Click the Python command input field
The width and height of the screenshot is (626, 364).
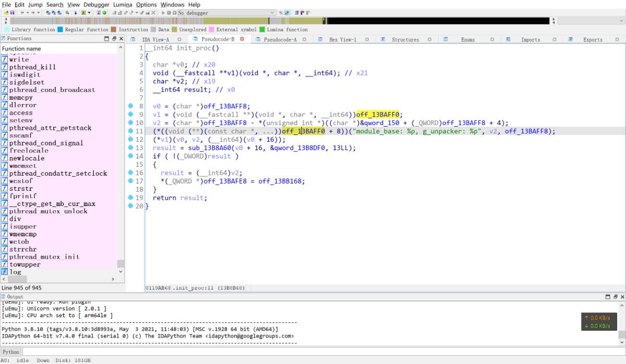click(323, 352)
